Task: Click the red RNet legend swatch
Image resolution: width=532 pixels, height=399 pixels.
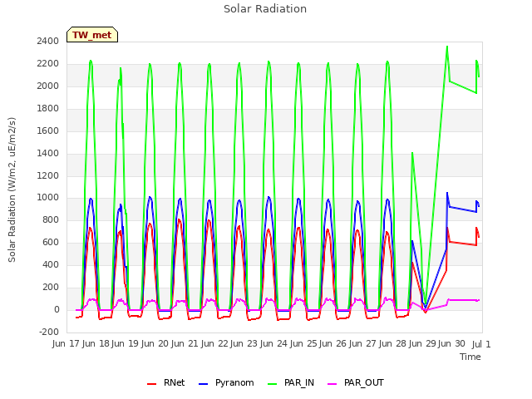Action: pos(151,384)
